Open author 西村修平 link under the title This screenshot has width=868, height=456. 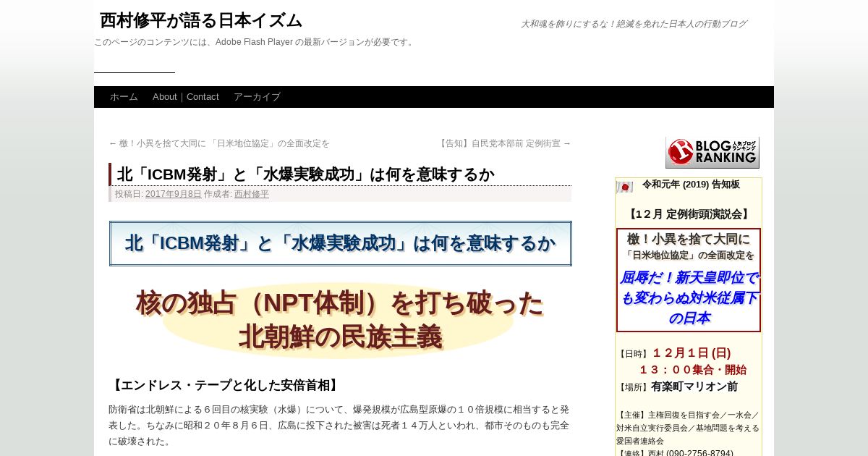(252, 194)
